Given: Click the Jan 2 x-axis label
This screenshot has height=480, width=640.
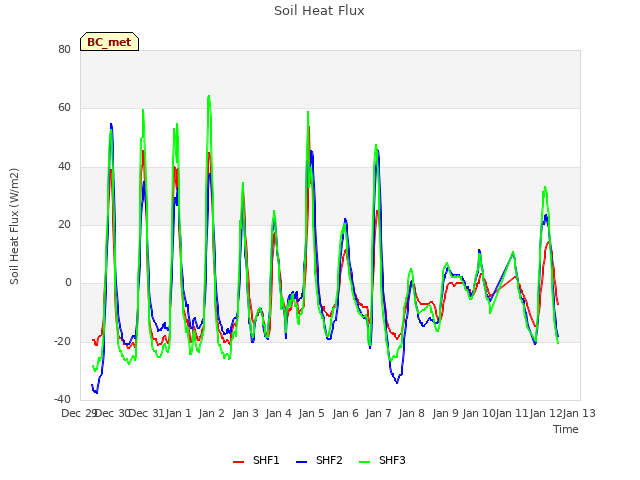Looking at the screenshot, I should (x=212, y=413).
